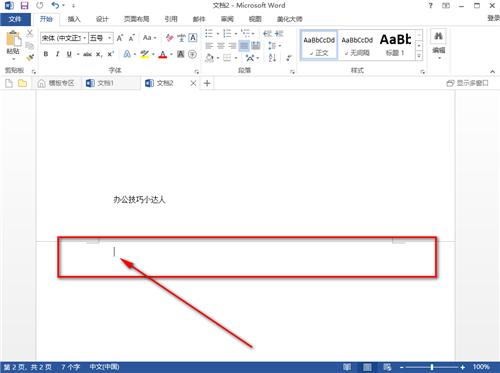Expand the numbered list dropdown
The height and width of the screenshot is (373, 500).
point(236,33)
